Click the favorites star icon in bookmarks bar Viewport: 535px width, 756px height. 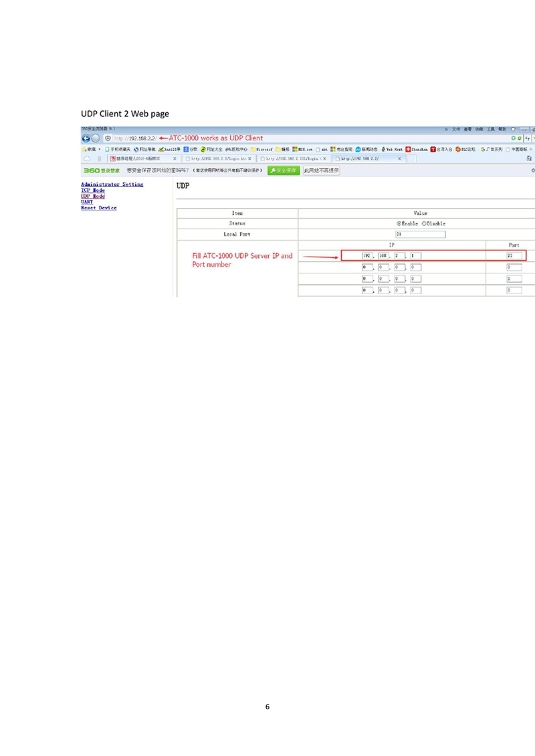point(84,150)
